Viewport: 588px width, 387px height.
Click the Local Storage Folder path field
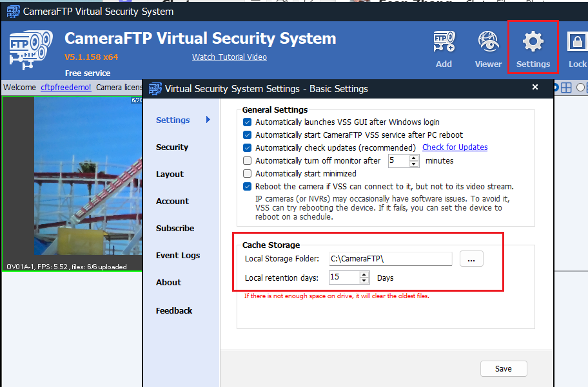390,259
